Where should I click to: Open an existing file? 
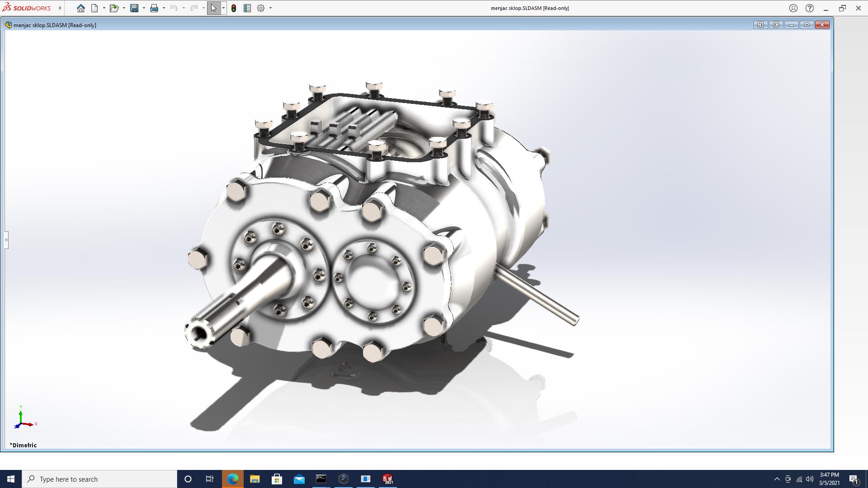pyautogui.click(x=114, y=8)
